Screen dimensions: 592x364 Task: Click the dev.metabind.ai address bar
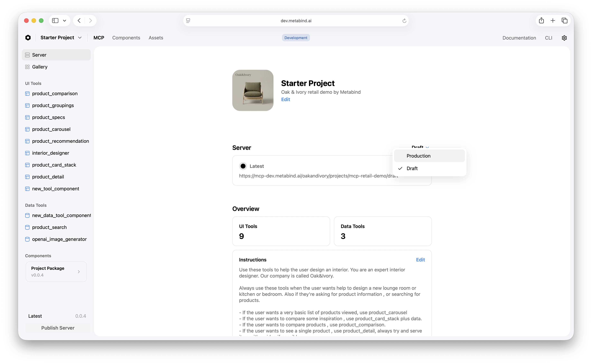(296, 21)
